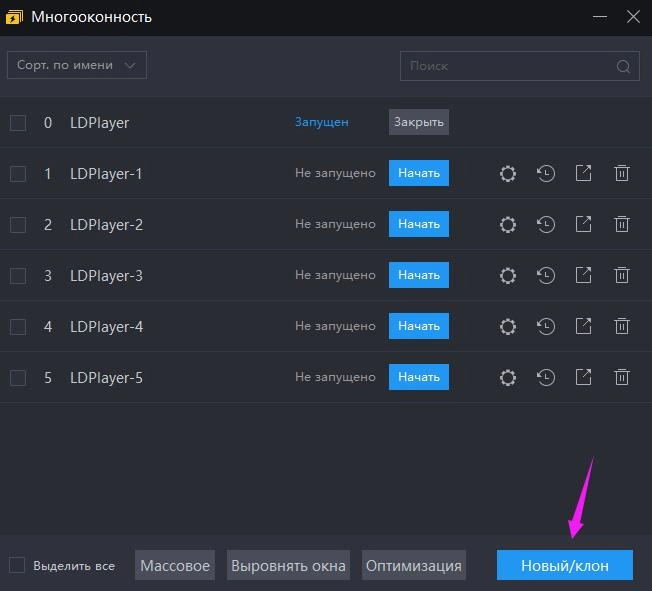This screenshot has height=591, width=652.
Task: Delete LDPlayer-1 with trash icon
Action: 622,173
